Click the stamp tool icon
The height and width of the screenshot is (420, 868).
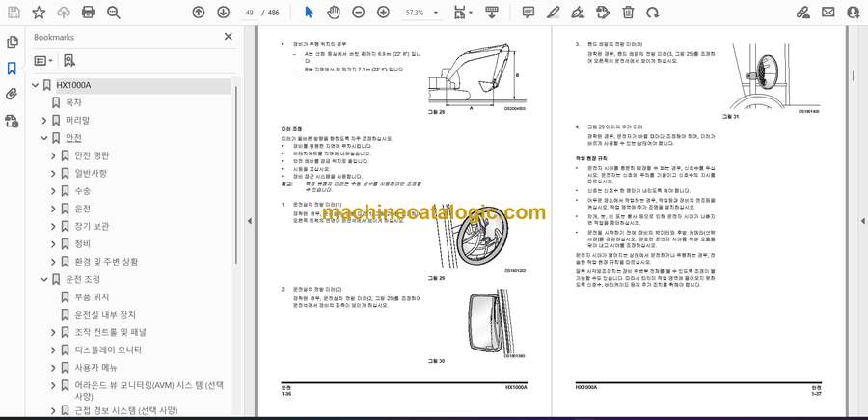coord(602,13)
